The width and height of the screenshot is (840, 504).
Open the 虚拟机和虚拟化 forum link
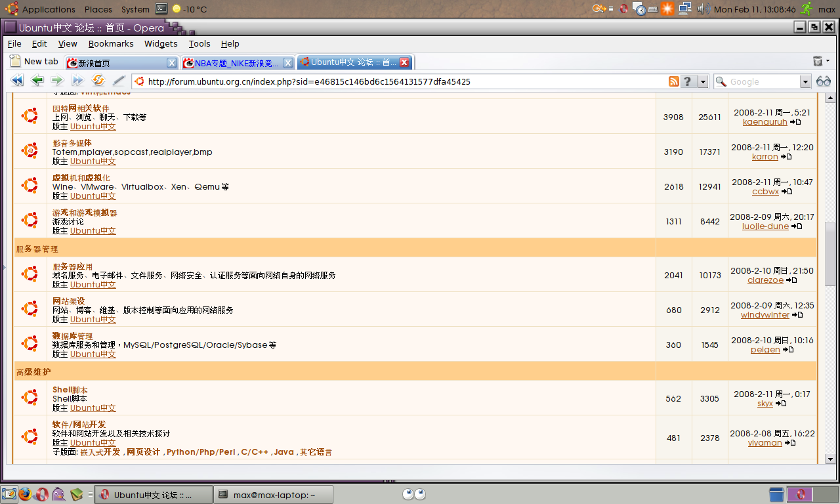(x=81, y=178)
